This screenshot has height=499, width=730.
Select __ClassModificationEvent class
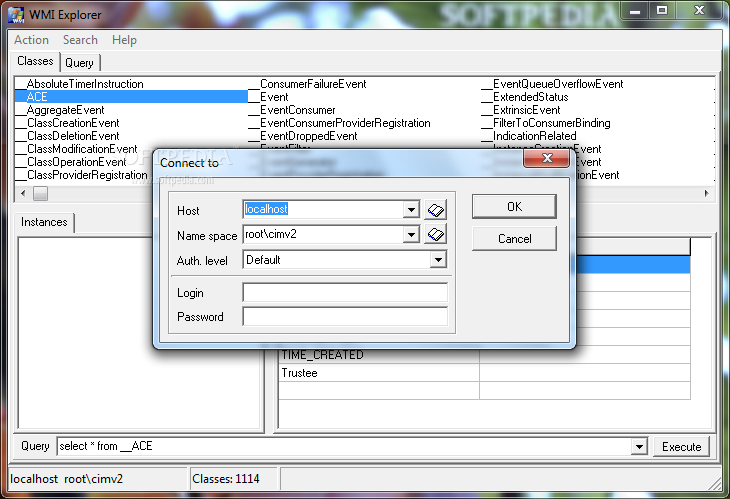(x=77, y=149)
